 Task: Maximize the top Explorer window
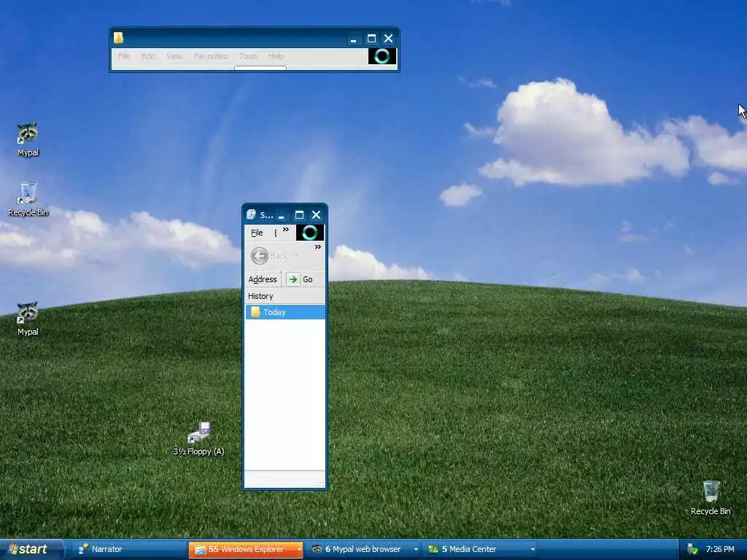[x=371, y=39]
